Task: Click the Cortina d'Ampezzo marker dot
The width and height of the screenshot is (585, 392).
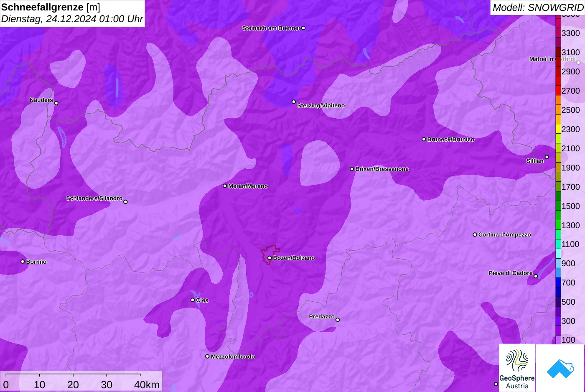Action: point(475,234)
